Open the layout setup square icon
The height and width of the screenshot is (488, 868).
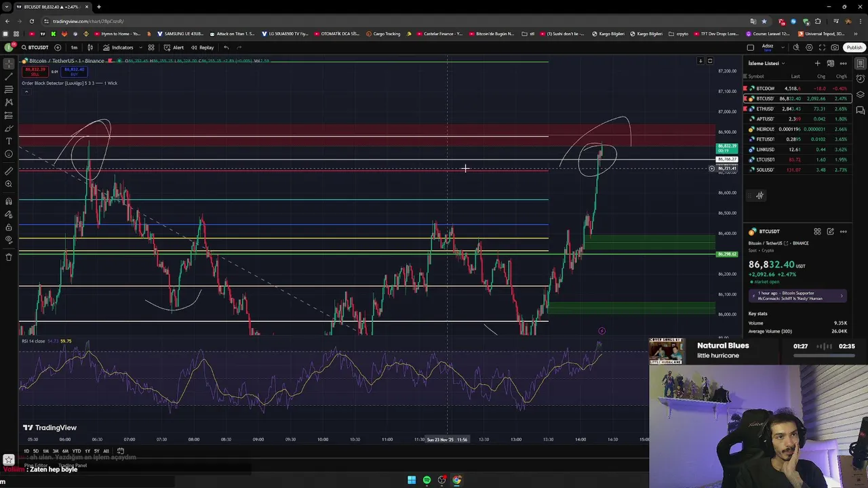(x=750, y=47)
